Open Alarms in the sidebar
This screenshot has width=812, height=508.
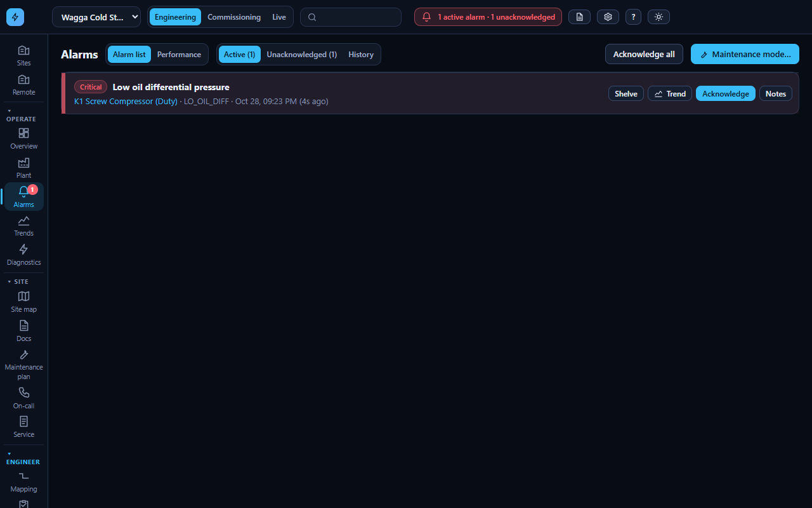pyautogui.click(x=23, y=197)
